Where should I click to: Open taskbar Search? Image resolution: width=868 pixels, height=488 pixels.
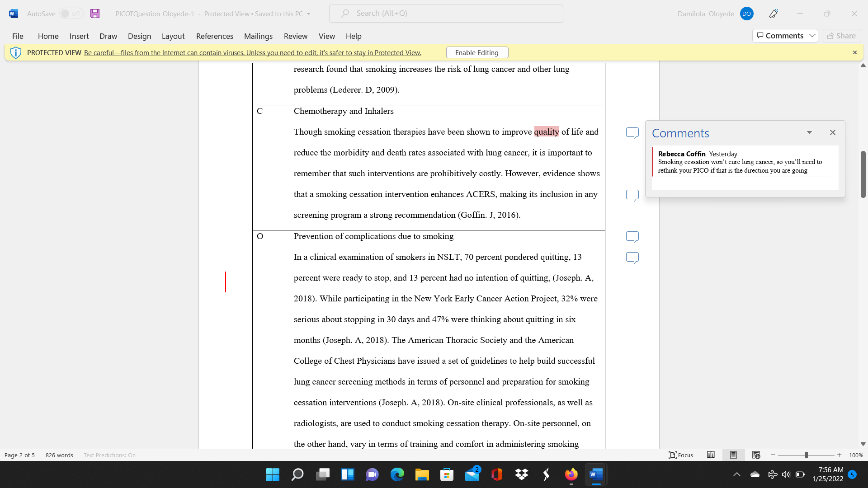click(x=297, y=474)
